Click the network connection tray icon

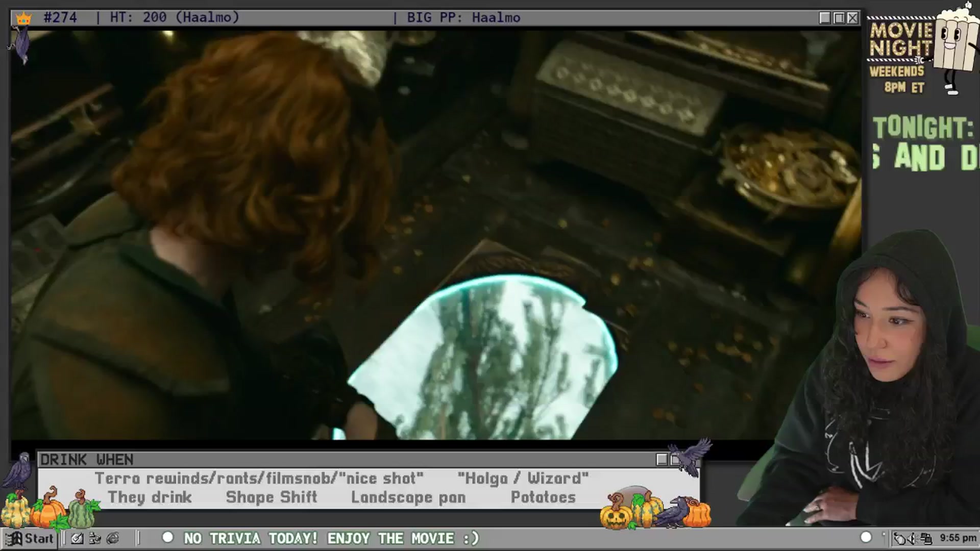[x=926, y=538]
